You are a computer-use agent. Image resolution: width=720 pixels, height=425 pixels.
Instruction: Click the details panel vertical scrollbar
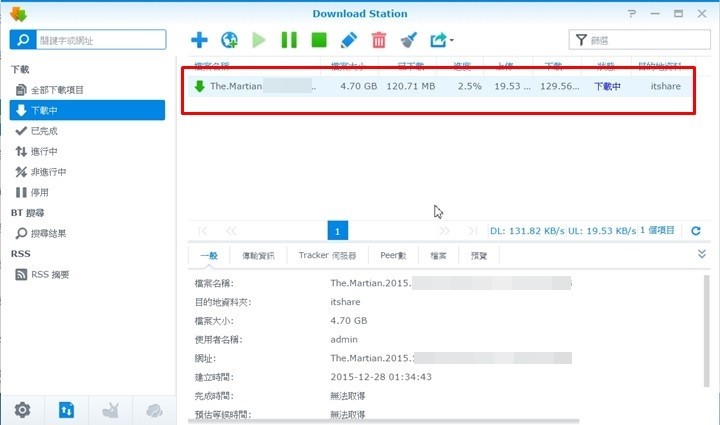[707, 331]
